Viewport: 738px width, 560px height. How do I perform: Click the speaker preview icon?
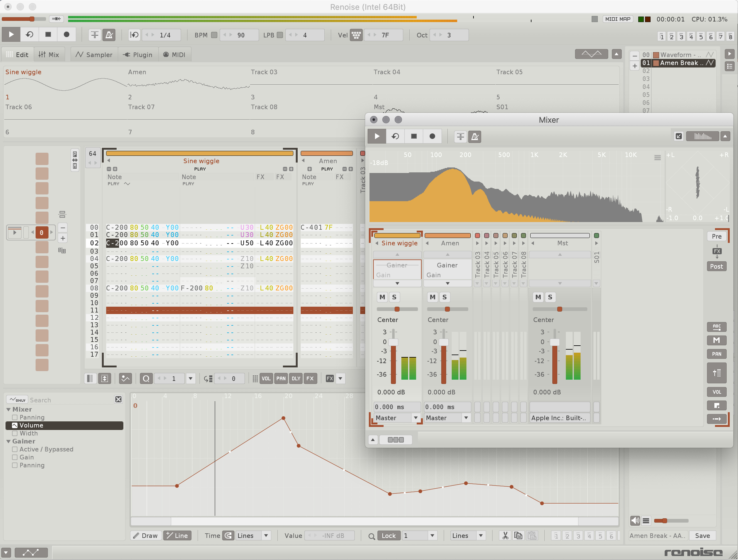point(635,520)
